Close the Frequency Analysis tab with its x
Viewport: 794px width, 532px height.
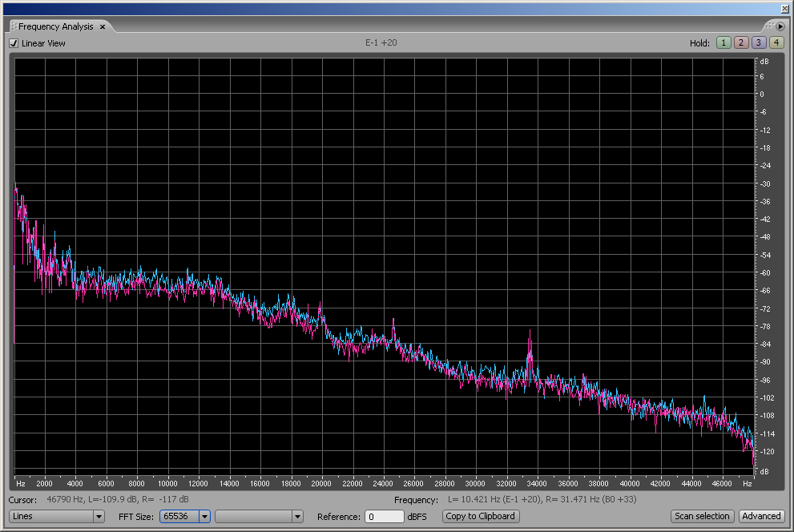point(103,27)
